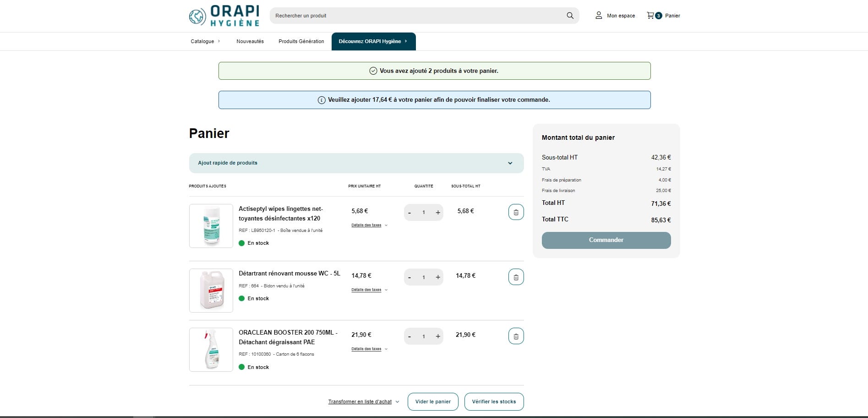This screenshot has width=868, height=418.
Task: Click the Mon espace user icon
Action: (x=599, y=16)
